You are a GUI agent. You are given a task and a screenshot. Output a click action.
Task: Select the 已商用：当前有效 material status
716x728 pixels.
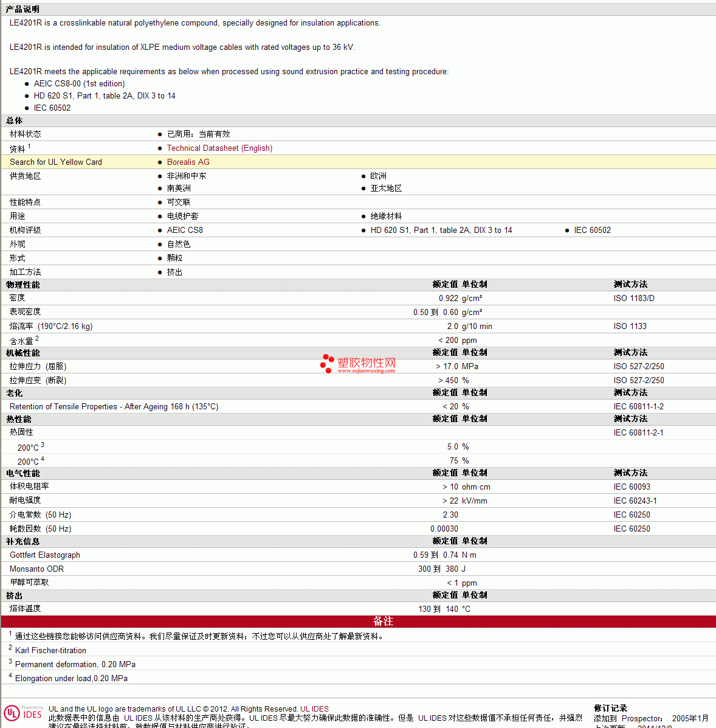pyautogui.click(x=199, y=134)
